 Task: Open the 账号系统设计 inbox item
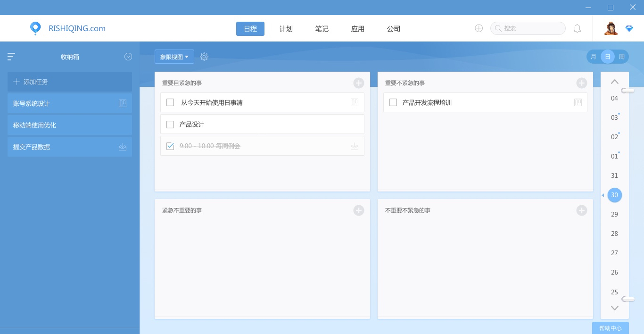click(x=70, y=103)
